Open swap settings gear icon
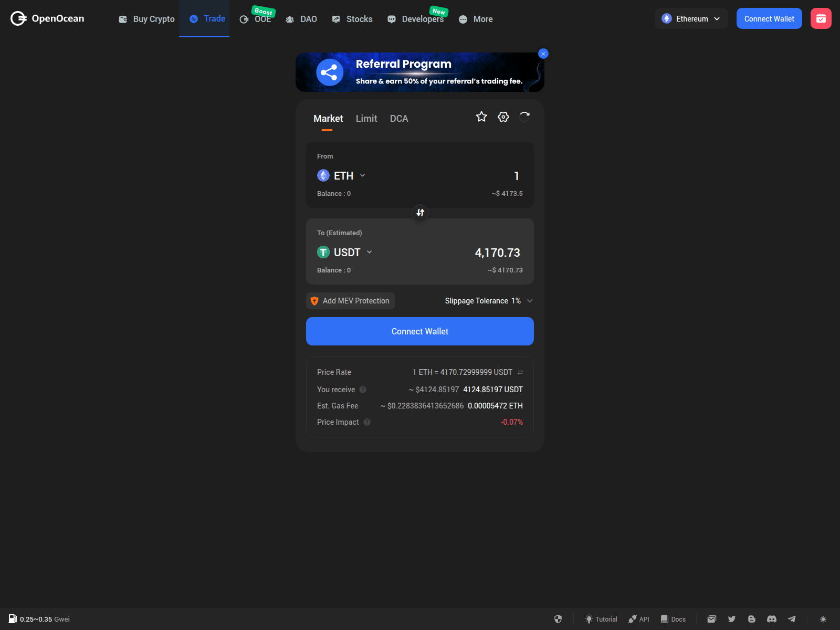 (x=503, y=117)
